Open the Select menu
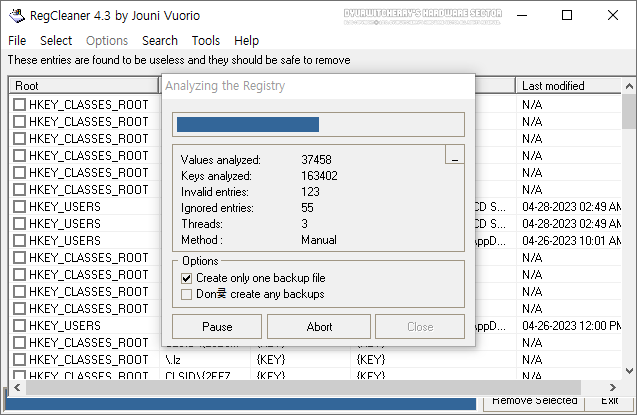 [56, 41]
